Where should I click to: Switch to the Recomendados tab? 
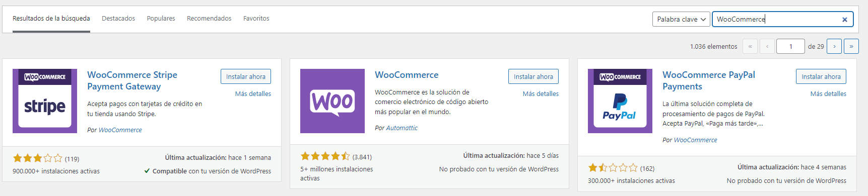[209, 19]
